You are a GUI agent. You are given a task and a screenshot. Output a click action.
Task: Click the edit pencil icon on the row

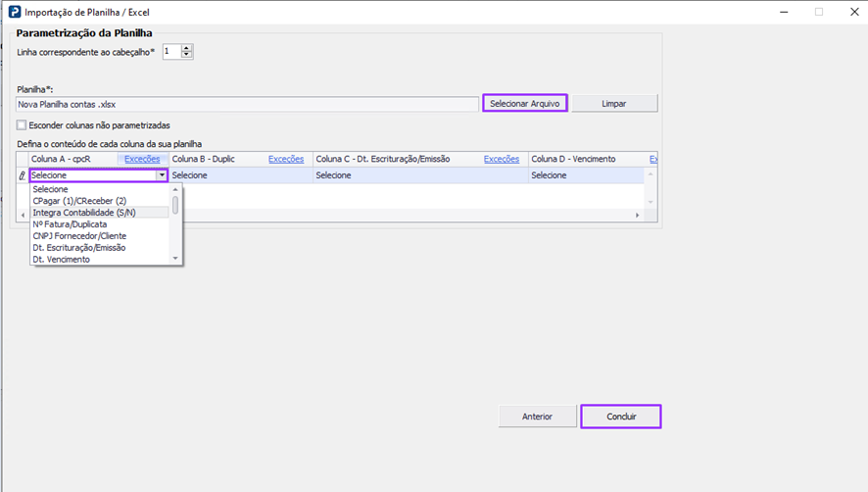[x=23, y=175]
